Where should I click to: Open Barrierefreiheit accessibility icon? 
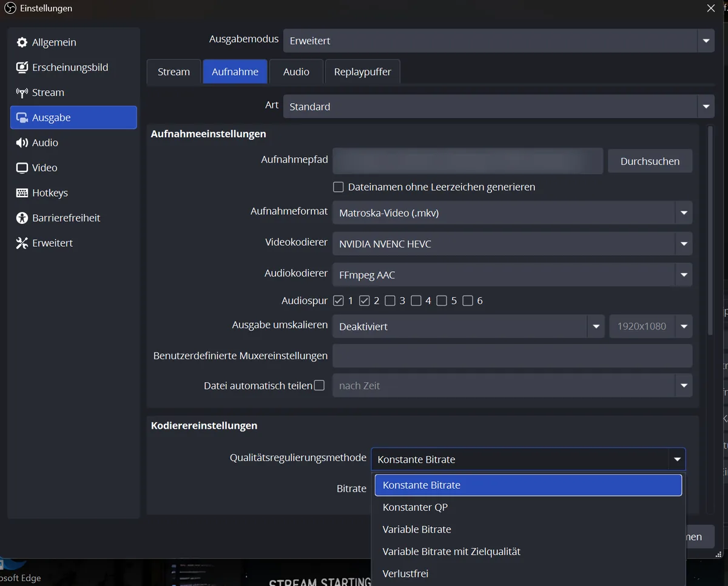point(22,218)
